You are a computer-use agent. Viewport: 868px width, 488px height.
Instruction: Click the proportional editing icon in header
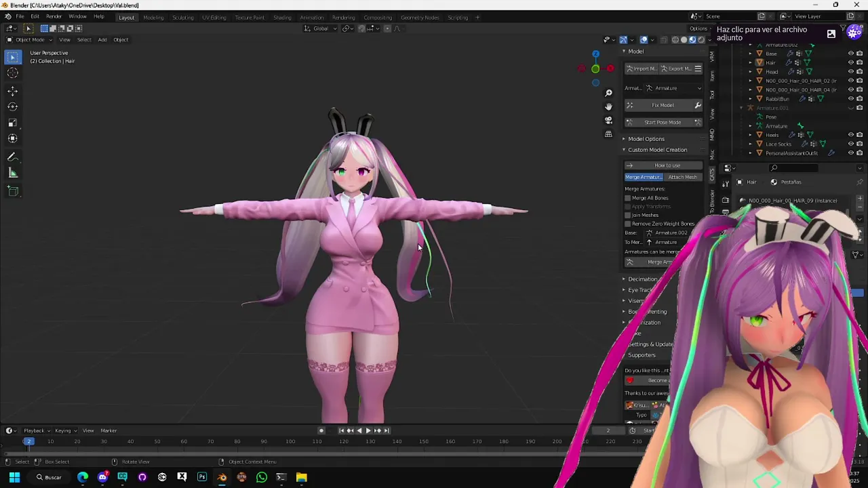[x=389, y=28]
